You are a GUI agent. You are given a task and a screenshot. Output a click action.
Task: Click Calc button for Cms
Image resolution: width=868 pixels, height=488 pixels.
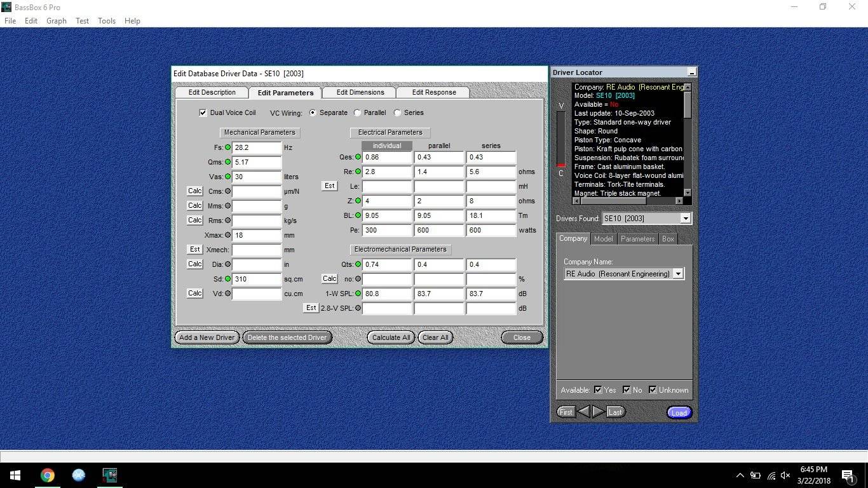point(194,191)
